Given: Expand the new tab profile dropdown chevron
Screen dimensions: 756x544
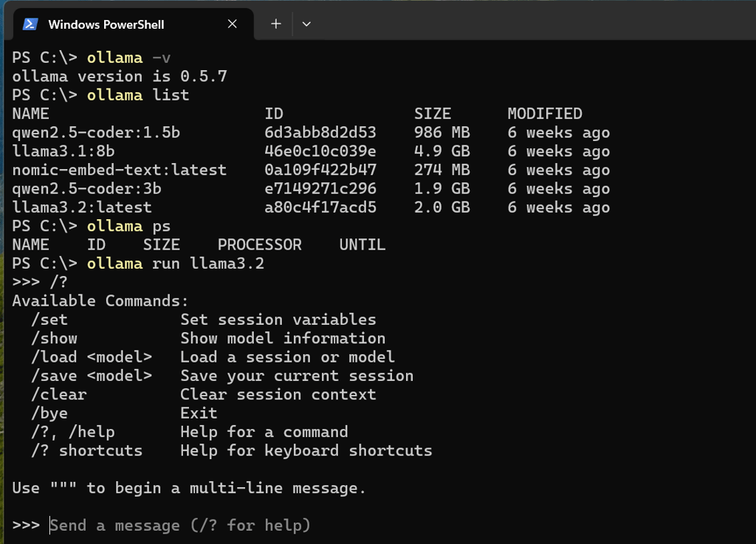Looking at the screenshot, I should coord(306,24).
